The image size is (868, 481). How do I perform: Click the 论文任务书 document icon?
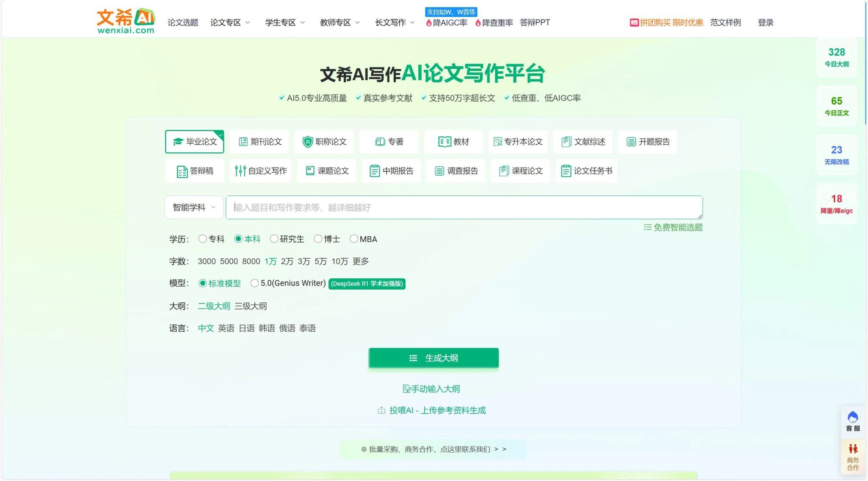click(566, 171)
